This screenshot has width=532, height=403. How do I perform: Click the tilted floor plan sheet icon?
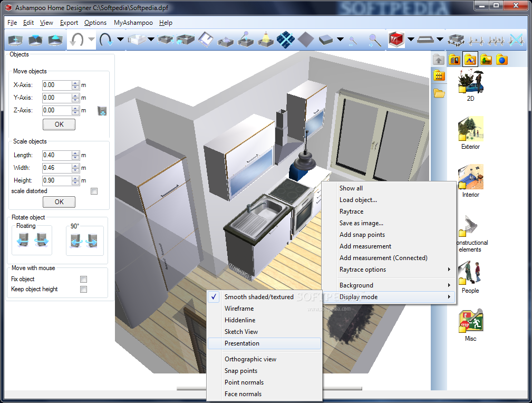coord(206,40)
